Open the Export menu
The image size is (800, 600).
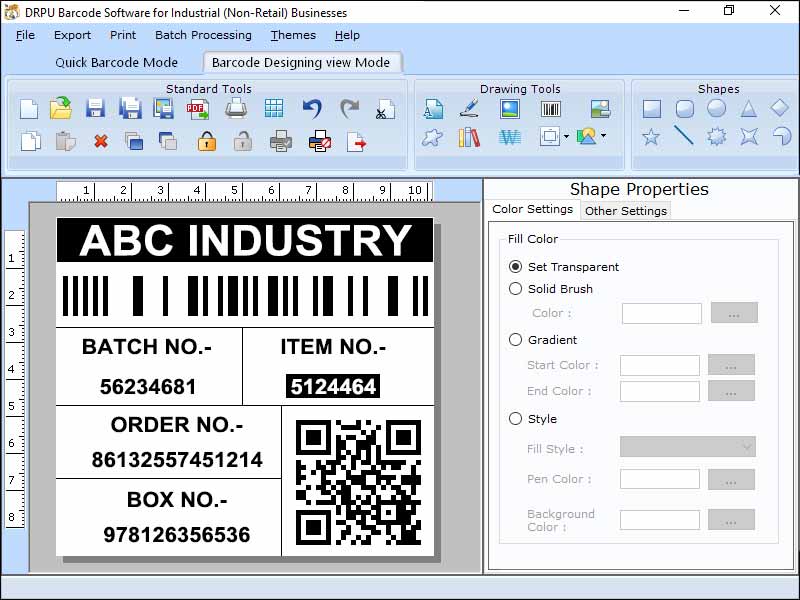pyautogui.click(x=72, y=35)
